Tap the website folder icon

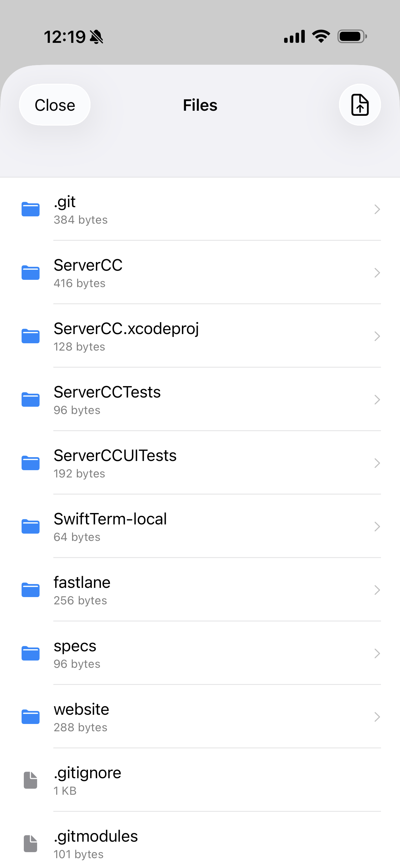tap(30, 717)
